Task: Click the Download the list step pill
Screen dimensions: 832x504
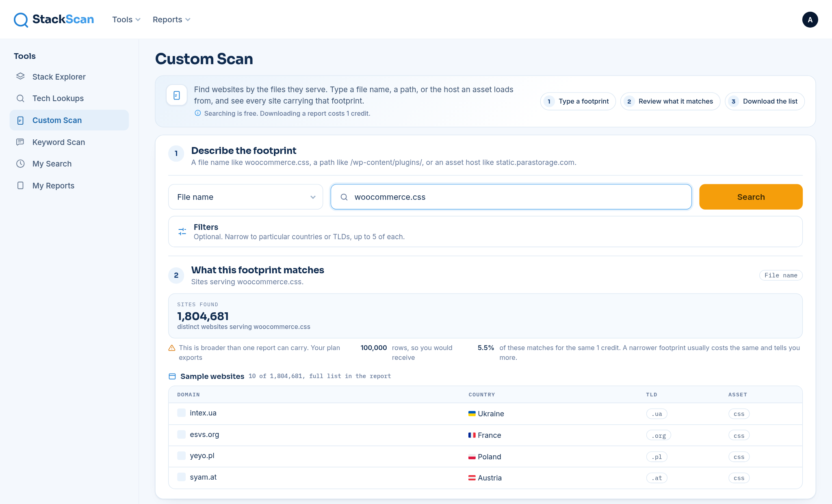Action: (x=765, y=101)
